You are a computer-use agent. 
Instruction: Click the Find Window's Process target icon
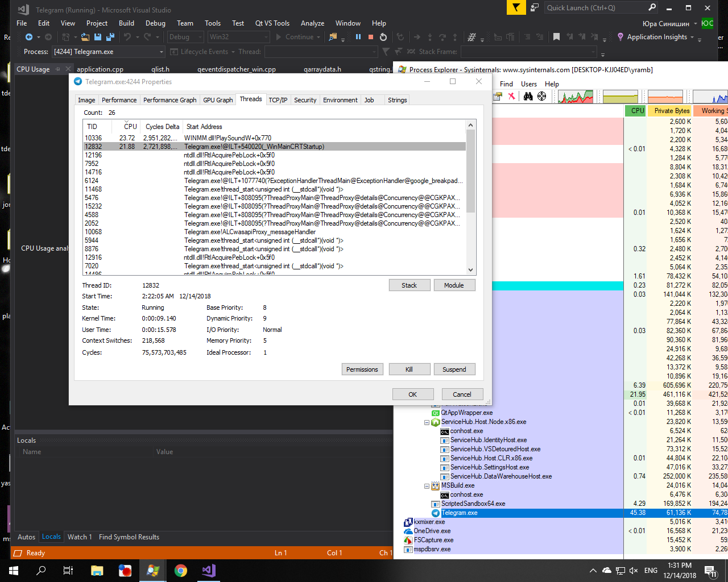tap(541, 96)
